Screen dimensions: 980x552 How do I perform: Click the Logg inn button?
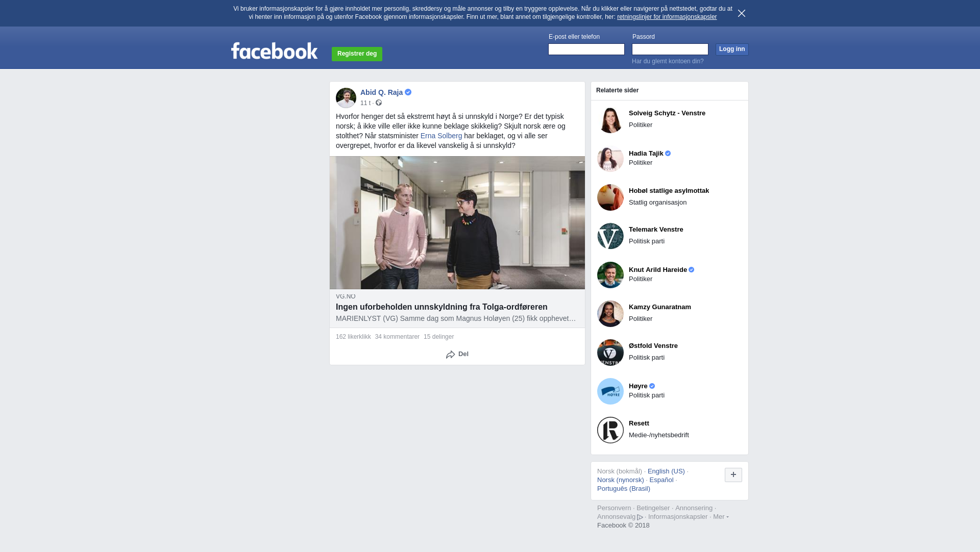pyautogui.click(x=732, y=49)
